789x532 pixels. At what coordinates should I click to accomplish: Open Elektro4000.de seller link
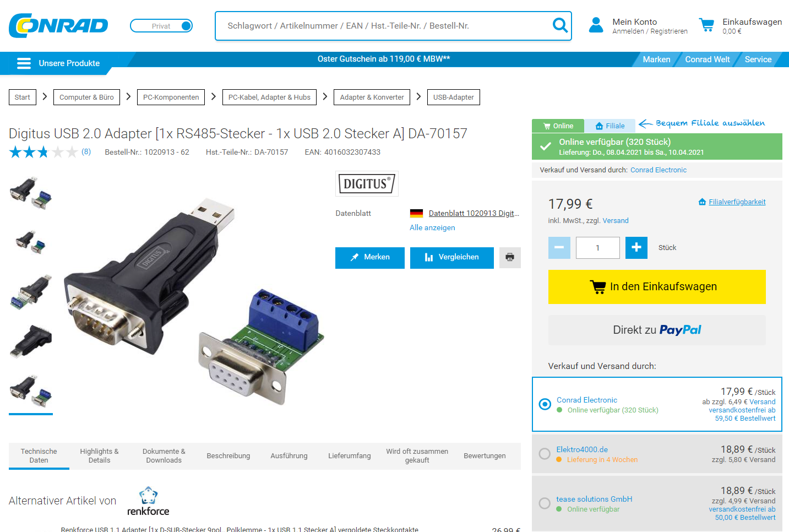[582, 449]
